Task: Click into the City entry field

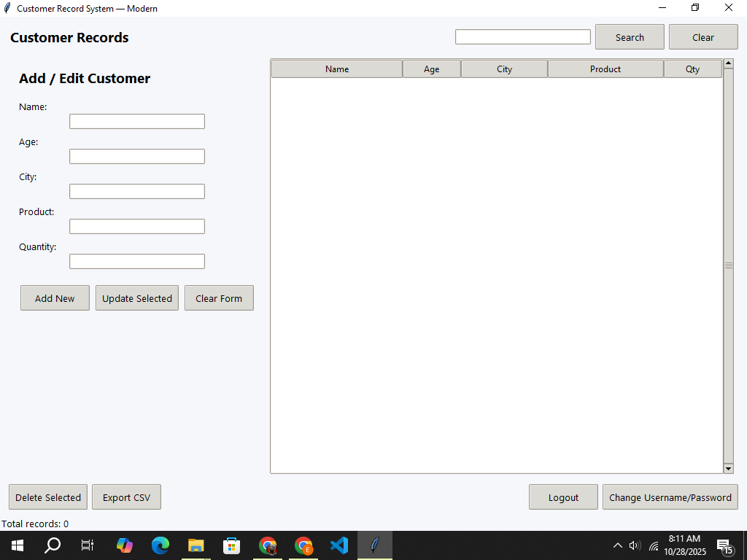Action: click(x=137, y=192)
